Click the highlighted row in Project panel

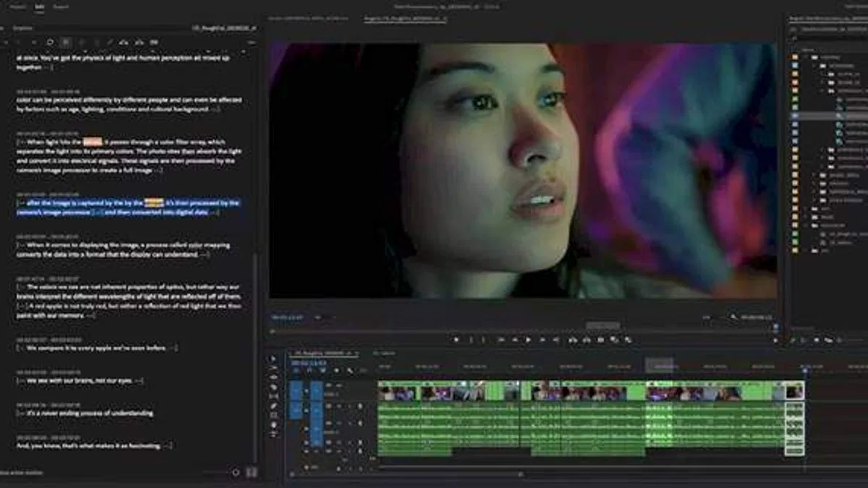tap(828, 116)
